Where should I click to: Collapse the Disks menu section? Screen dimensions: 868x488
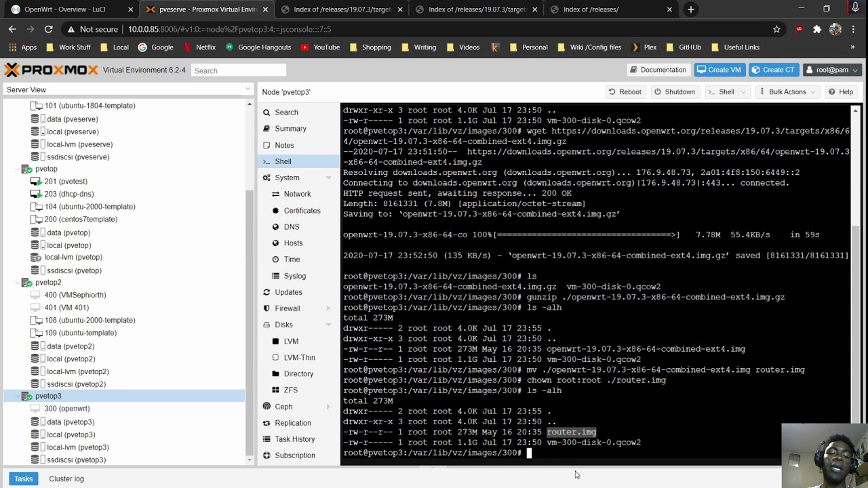329,325
